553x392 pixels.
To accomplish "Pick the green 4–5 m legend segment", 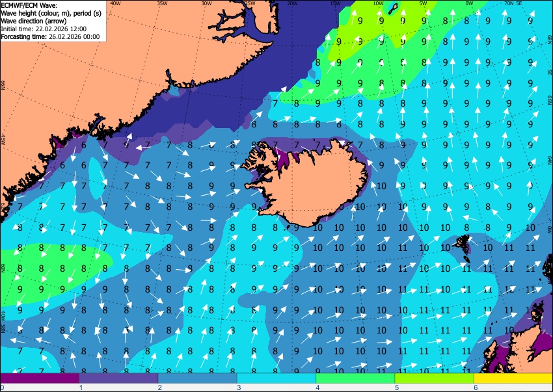I will point(355,378).
